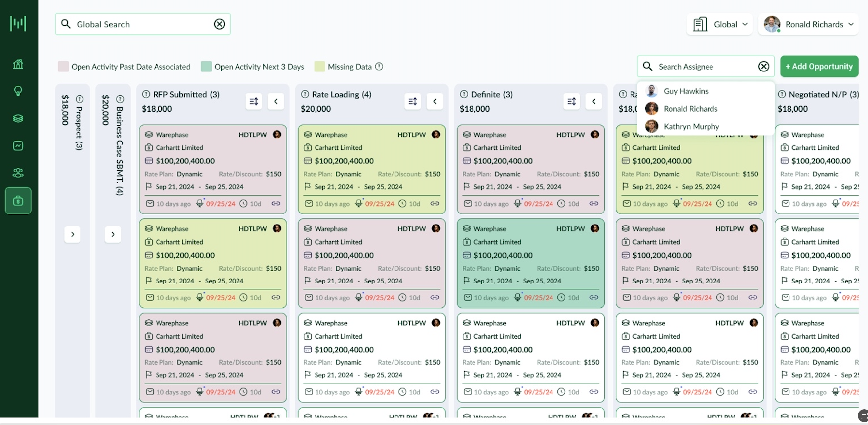868x425 pixels.
Task: Open the lightbulb icon in sidebar
Action: point(18,91)
